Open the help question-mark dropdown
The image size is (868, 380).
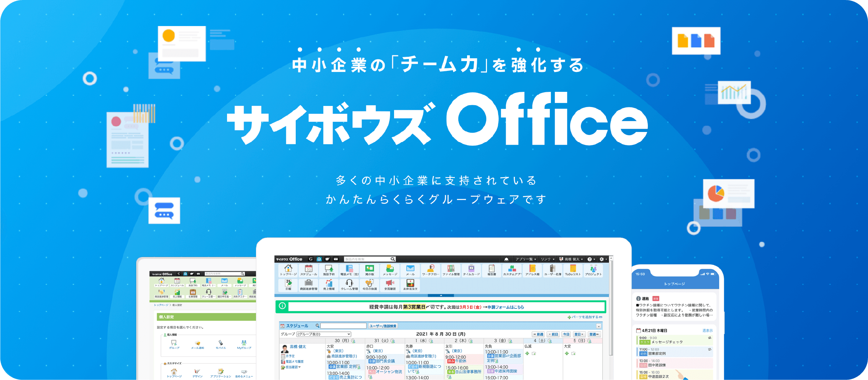[x=591, y=259]
